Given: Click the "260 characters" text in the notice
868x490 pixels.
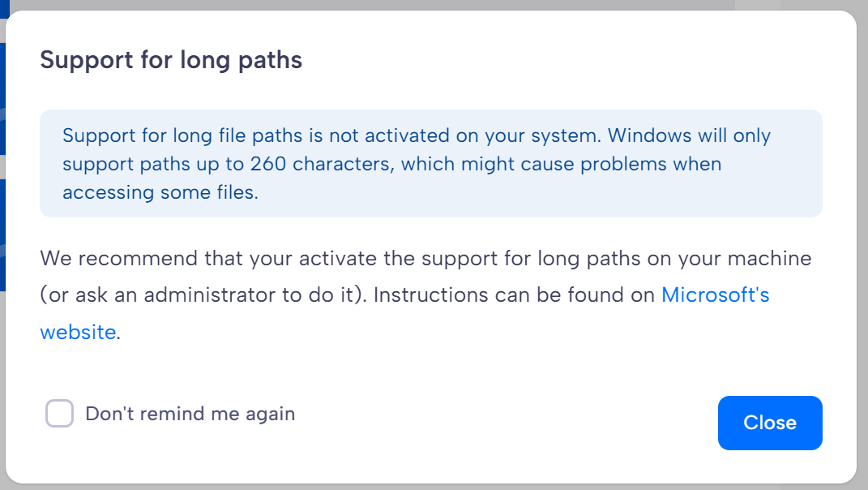Looking at the screenshot, I should (323, 164).
